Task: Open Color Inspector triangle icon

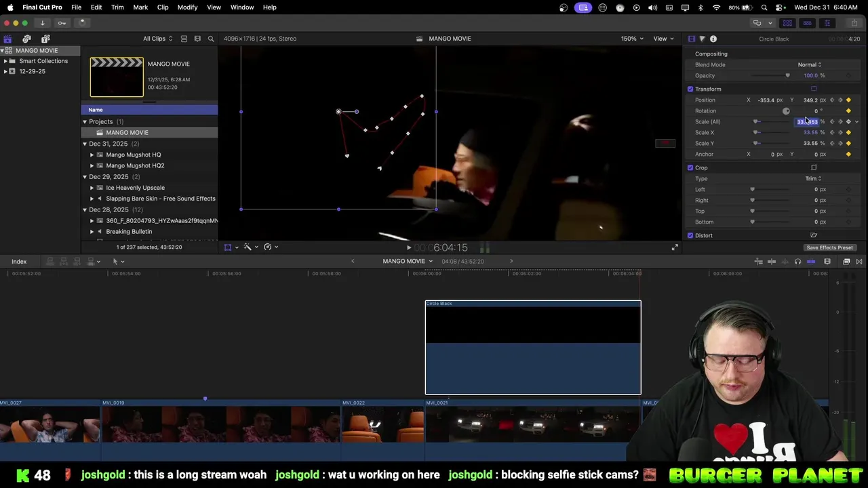Action: pyautogui.click(x=702, y=39)
